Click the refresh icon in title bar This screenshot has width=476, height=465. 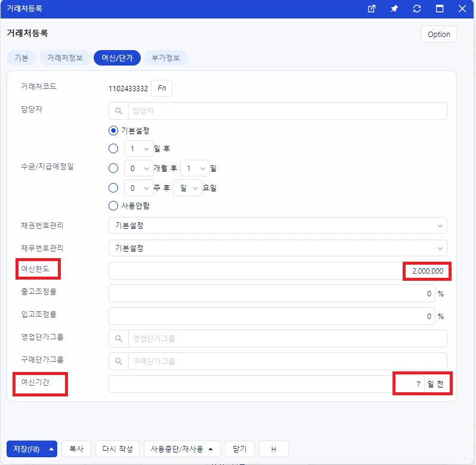click(x=417, y=8)
